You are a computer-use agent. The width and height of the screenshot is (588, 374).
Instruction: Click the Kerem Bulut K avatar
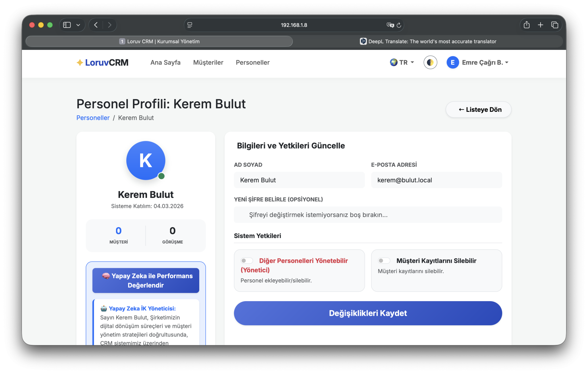pos(146,160)
